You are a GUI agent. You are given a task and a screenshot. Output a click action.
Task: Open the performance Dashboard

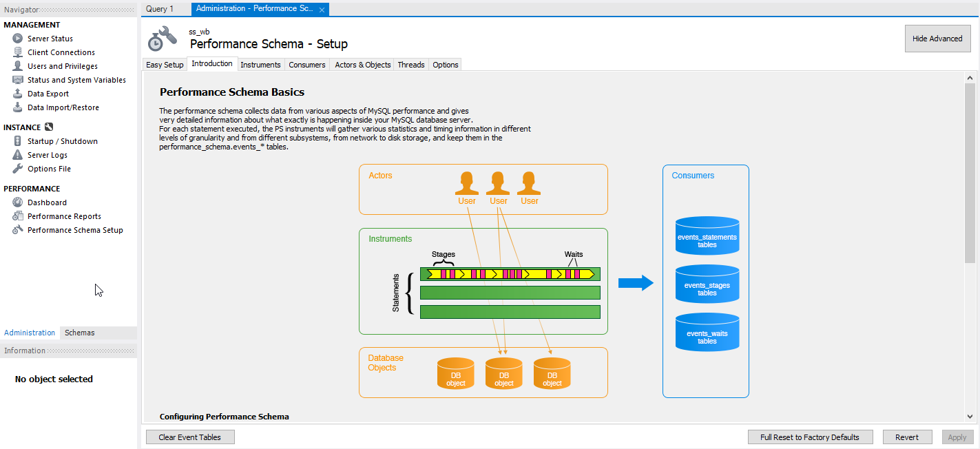(47, 202)
